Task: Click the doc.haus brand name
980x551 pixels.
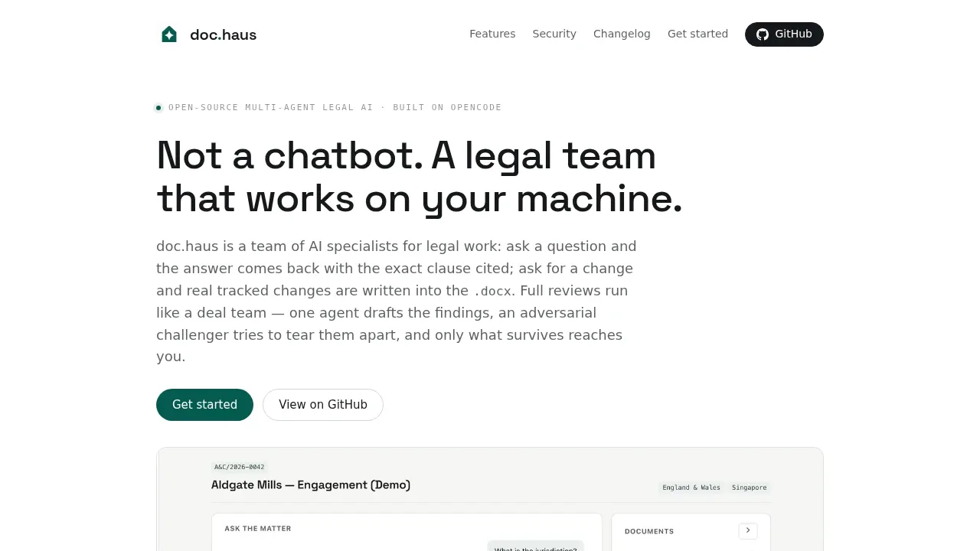Action: point(223,34)
